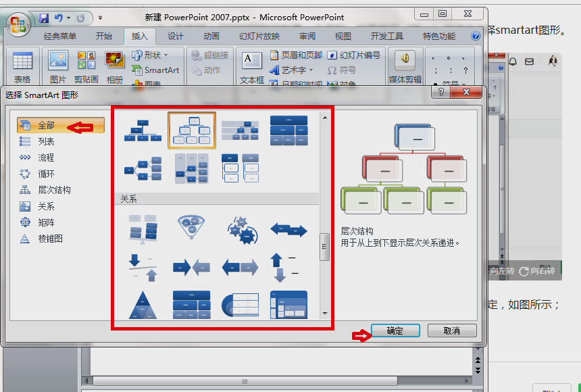Click the bell icon in background window
The height and width of the screenshot is (392, 581).
tap(513, 62)
